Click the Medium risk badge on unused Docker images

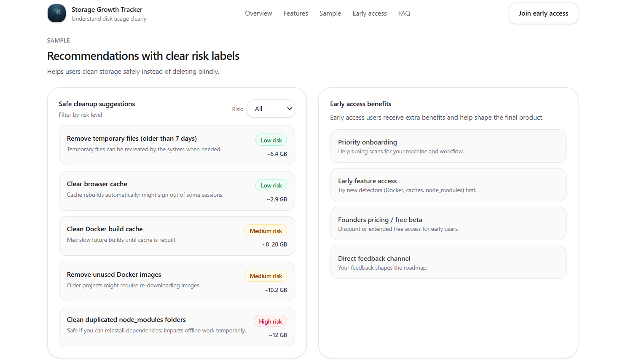coord(266,276)
